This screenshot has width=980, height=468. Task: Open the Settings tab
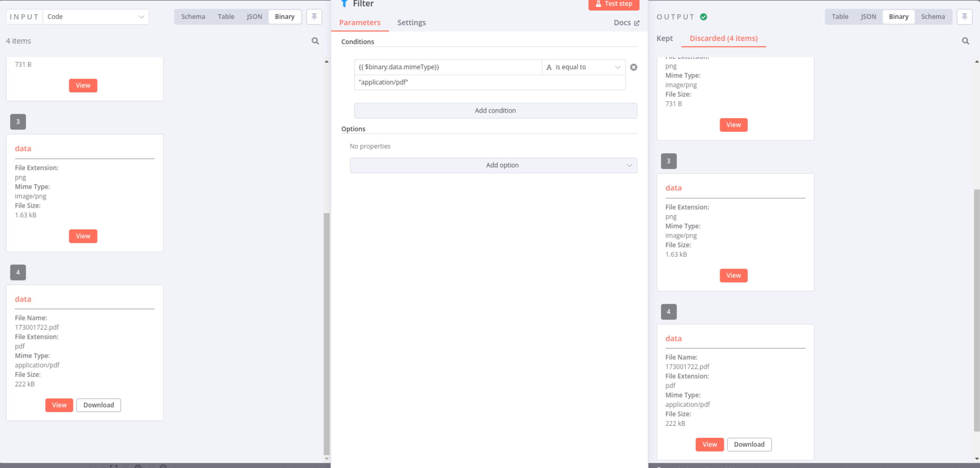pyautogui.click(x=411, y=23)
